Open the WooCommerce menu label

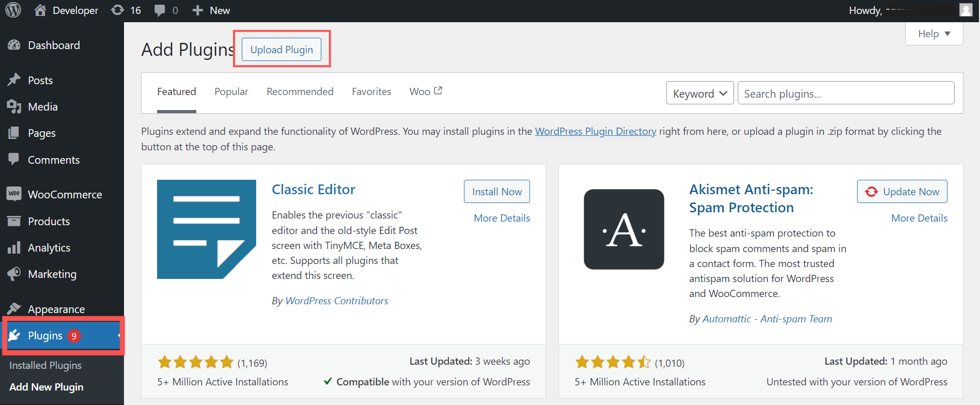(65, 195)
